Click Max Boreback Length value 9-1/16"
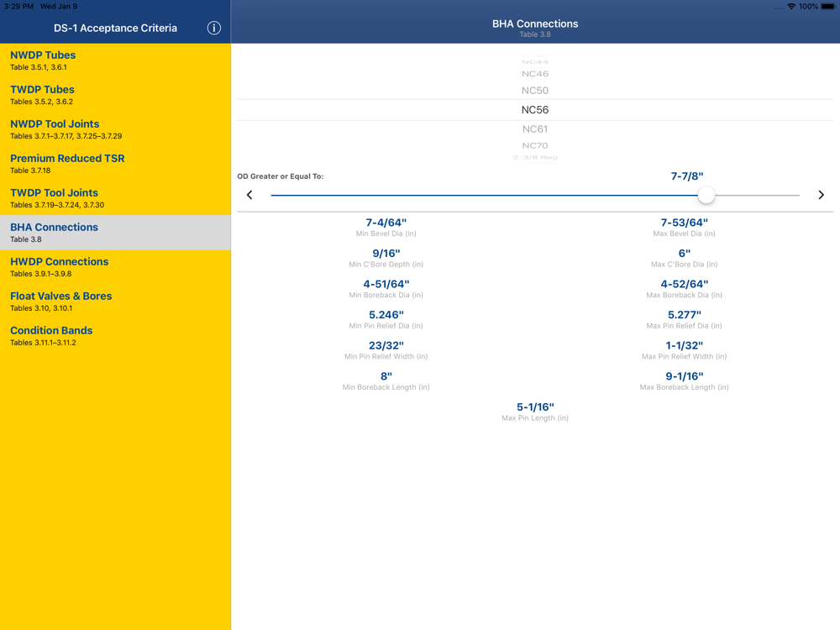 click(x=684, y=376)
